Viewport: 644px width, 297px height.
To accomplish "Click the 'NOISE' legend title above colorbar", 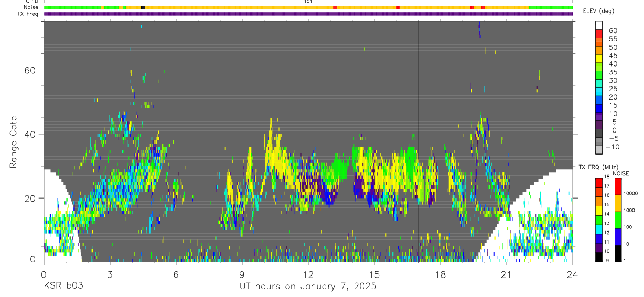I will pos(620,173).
